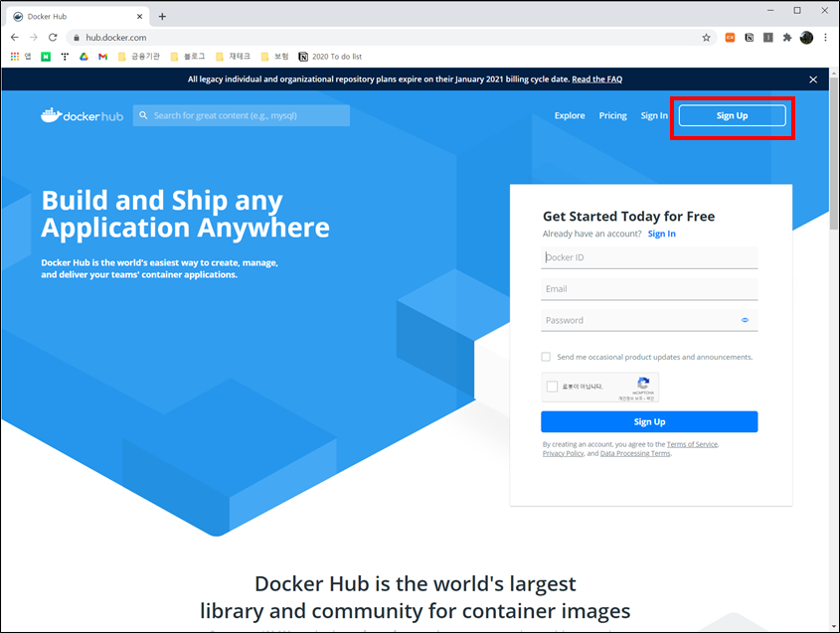This screenshot has width=840, height=633.
Task: Click the Docker Hub search box
Action: pos(242,115)
